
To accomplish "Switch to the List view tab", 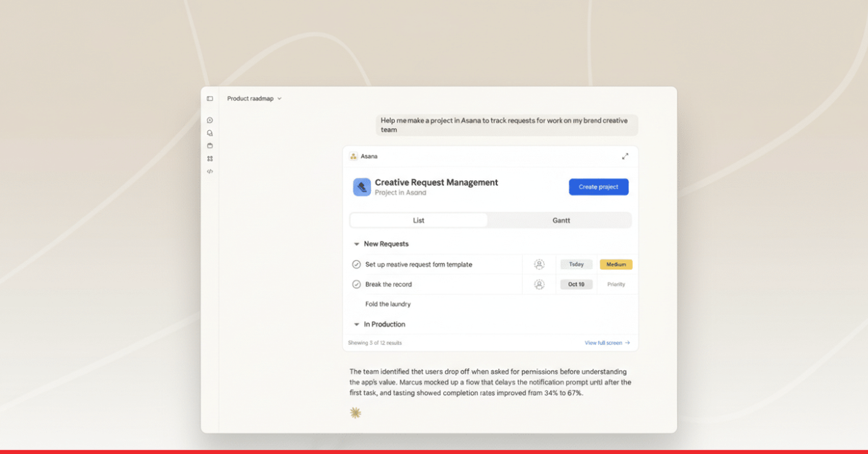I will tap(419, 220).
